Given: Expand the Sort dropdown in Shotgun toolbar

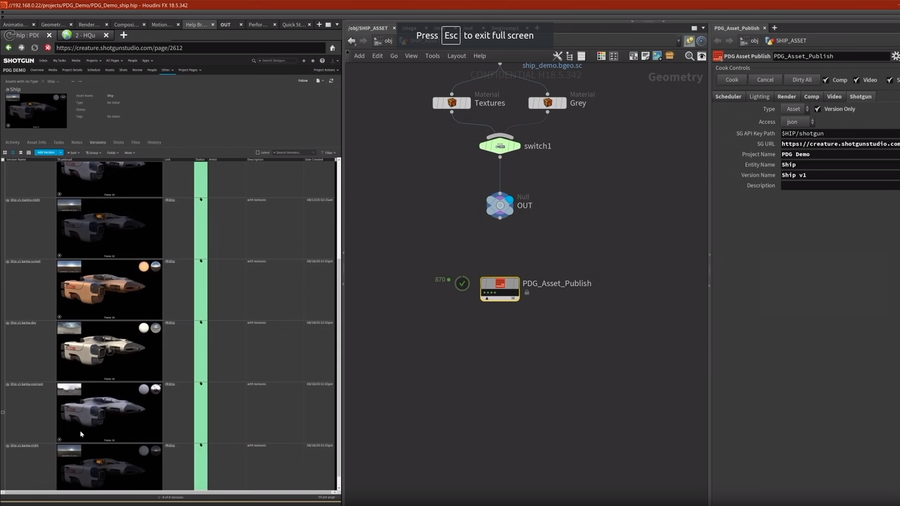Looking at the screenshot, I should pyautogui.click(x=74, y=153).
